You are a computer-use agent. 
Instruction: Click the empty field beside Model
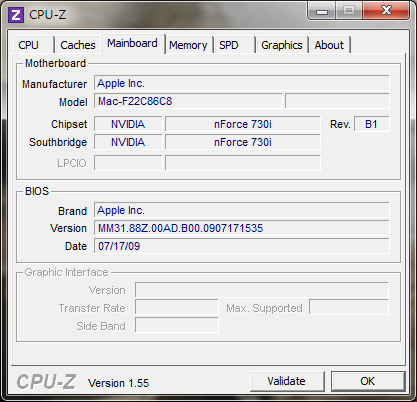(x=337, y=101)
